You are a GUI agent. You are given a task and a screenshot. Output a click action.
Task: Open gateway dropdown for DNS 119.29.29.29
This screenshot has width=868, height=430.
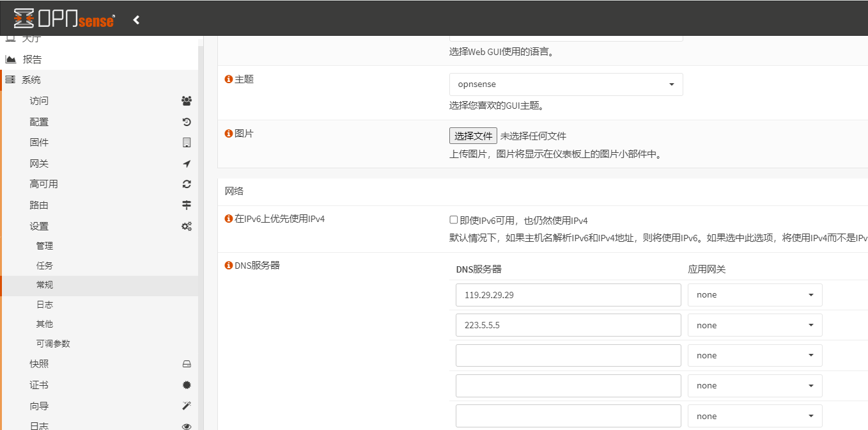pyautogui.click(x=754, y=295)
